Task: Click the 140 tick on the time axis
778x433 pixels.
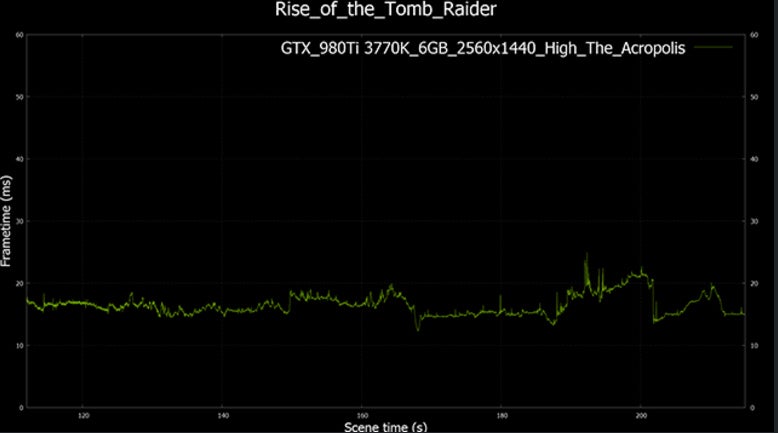Action: (223, 416)
